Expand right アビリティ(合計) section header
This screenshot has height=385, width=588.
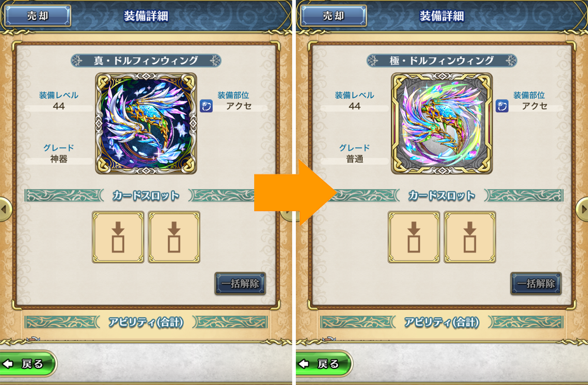(x=442, y=322)
